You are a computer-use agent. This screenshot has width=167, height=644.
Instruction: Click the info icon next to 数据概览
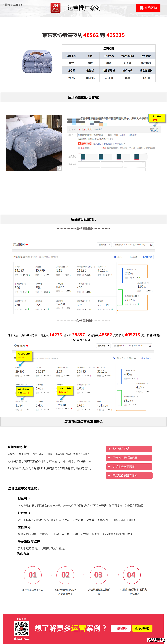tap(24, 257)
